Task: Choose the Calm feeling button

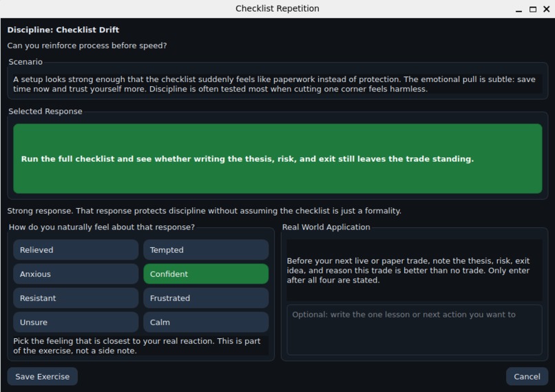Action: click(x=206, y=322)
